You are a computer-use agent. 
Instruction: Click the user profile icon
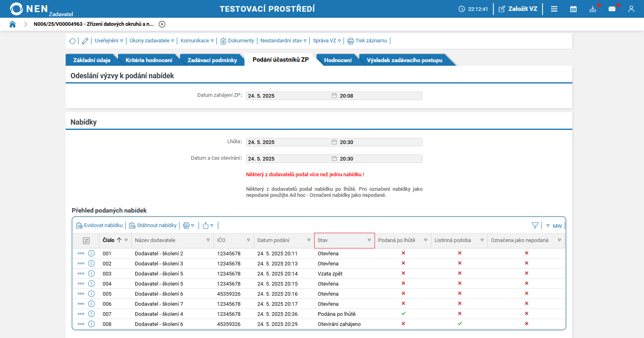click(x=631, y=9)
